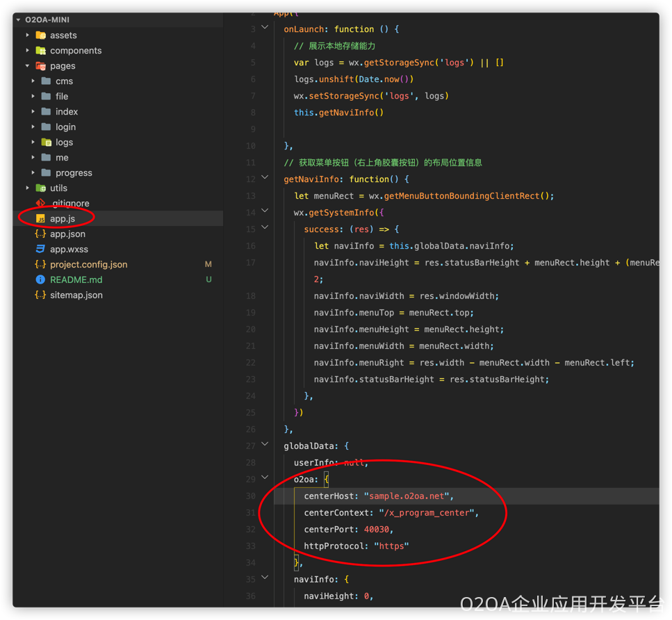Image resolution: width=672 pixels, height=620 pixels.
Task: Click the centerHost value "sample.o2oa.net"
Action: (408, 496)
